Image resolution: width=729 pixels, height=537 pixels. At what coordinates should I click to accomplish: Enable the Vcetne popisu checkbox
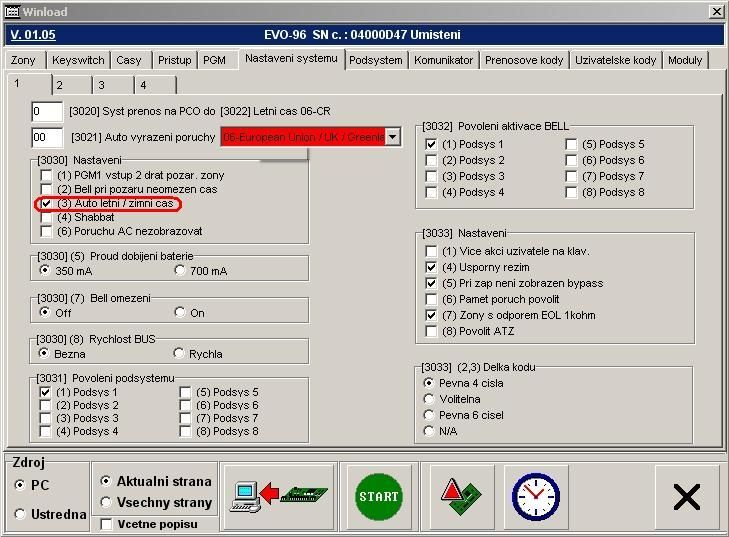tap(106, 524)
